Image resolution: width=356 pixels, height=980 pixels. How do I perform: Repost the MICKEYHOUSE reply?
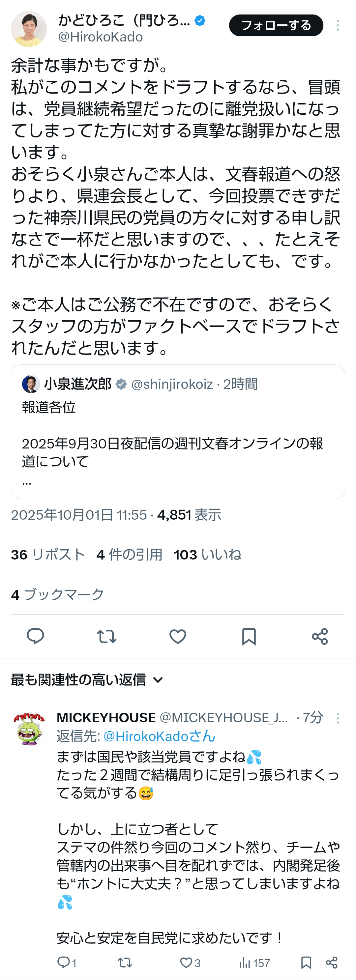coord(125,963)
